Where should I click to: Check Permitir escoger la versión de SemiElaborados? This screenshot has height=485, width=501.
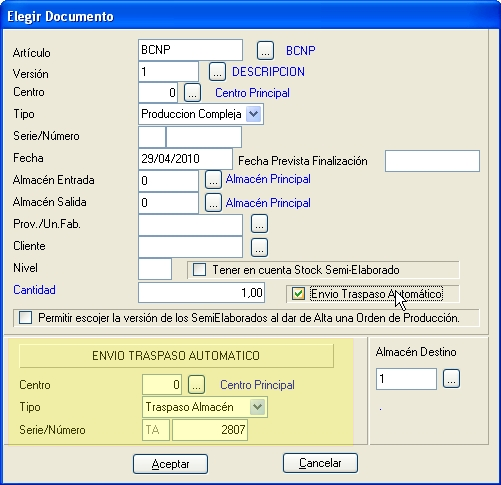(26, 318)
